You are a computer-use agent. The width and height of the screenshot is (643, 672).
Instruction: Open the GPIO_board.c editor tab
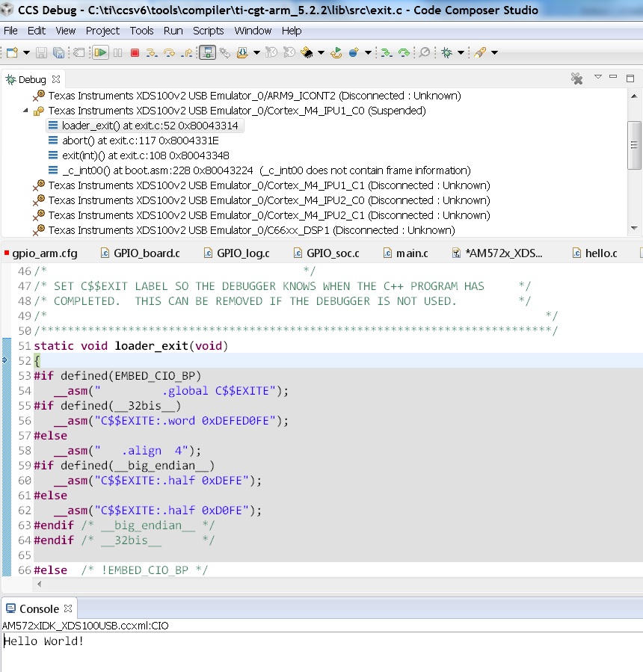pos(146,253)
